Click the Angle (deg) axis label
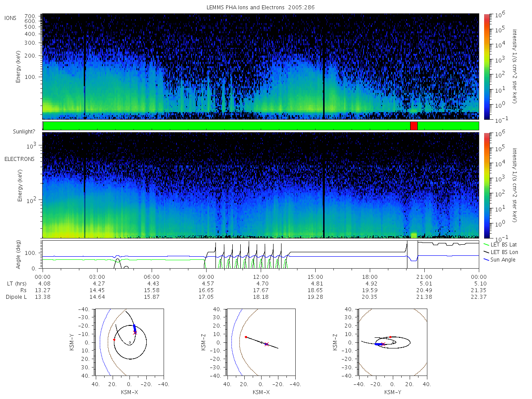The image size is (532, 399). coord(19,254)
